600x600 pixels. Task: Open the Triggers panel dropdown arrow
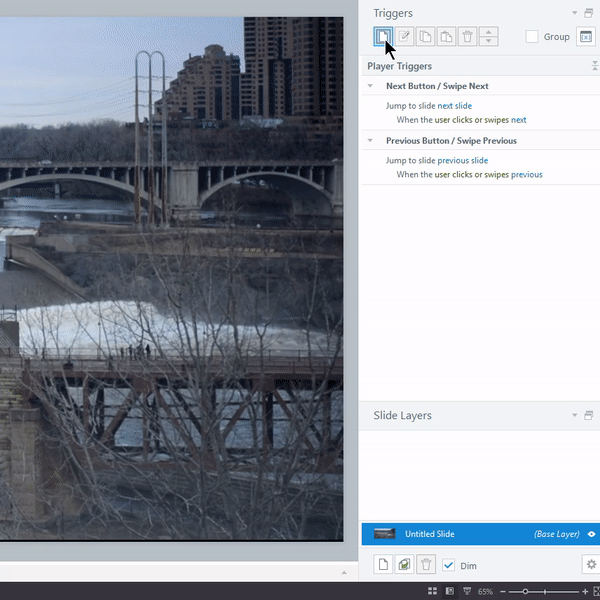(574, 13)
